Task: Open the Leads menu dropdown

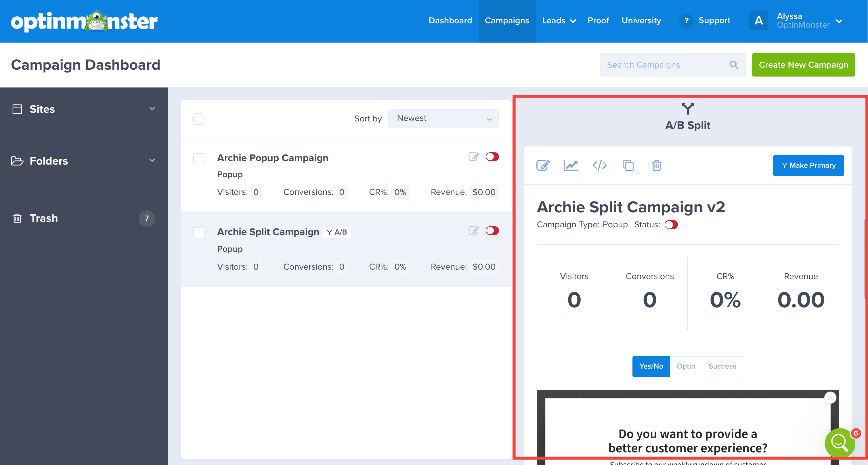Action: [558, 20]
